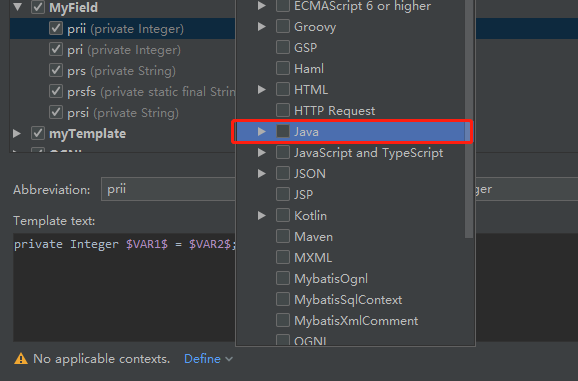Uncheck the myTemplate group checkbox

click(x=38, y=133)
